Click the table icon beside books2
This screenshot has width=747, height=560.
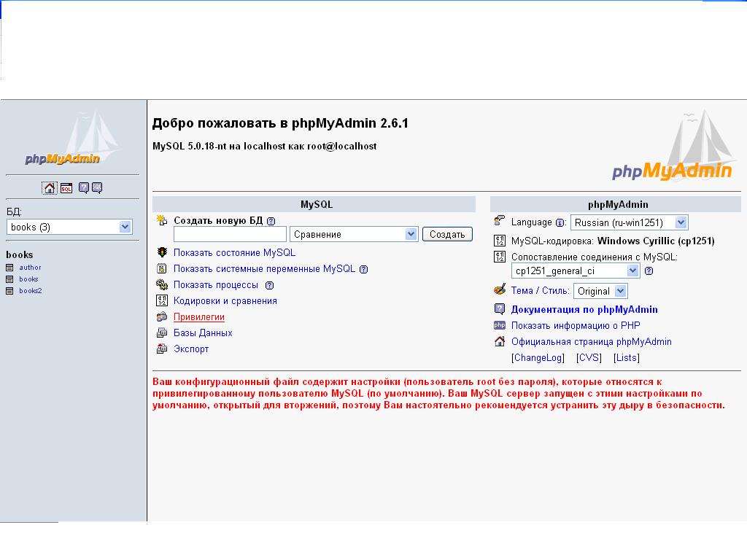point(9,291)
